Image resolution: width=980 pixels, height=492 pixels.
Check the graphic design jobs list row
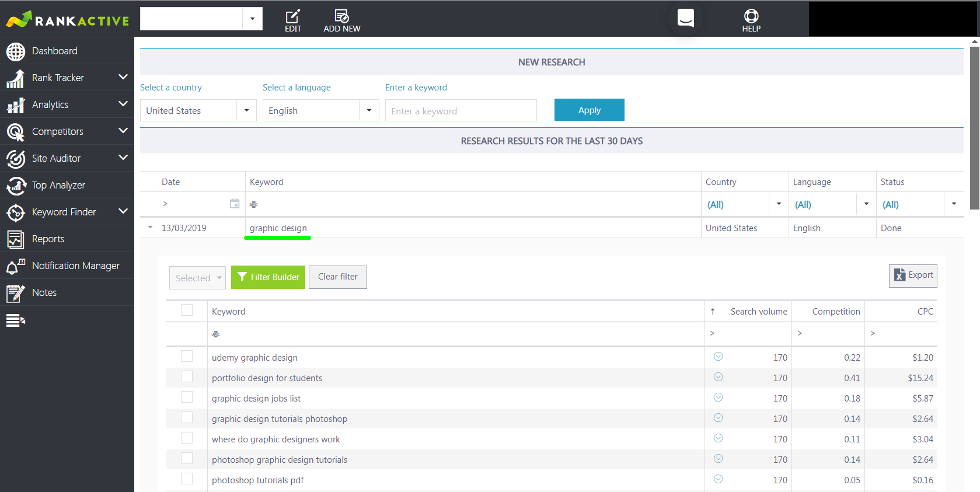[187, 397]
